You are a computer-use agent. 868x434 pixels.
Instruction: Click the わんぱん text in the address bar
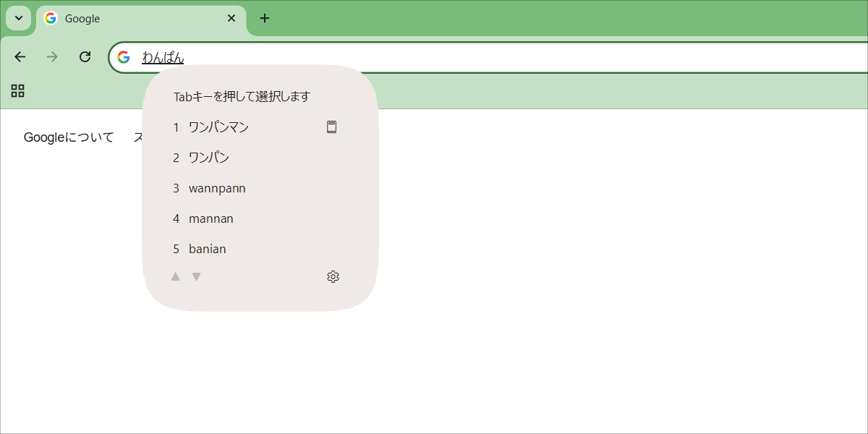(x=163, y=56)
